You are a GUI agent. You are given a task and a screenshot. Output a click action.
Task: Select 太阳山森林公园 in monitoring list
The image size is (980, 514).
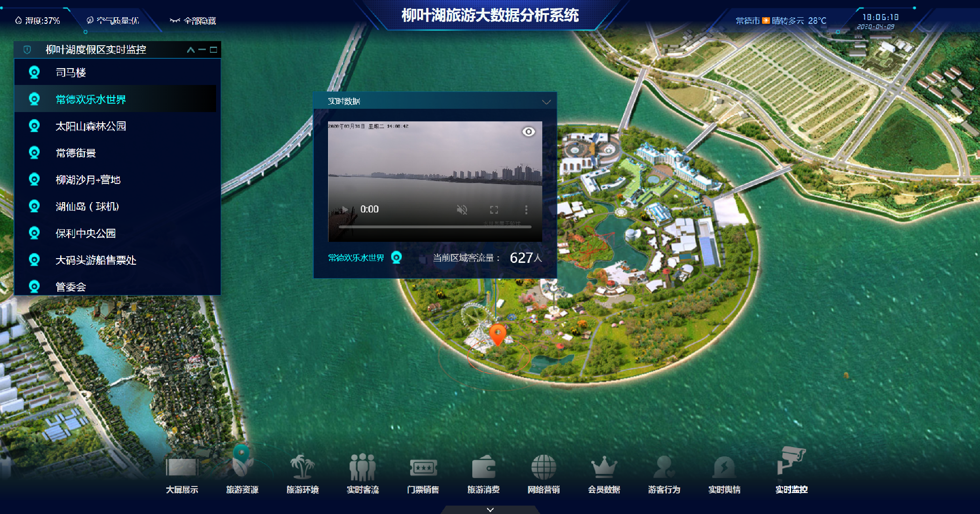(x=91, y=126)
